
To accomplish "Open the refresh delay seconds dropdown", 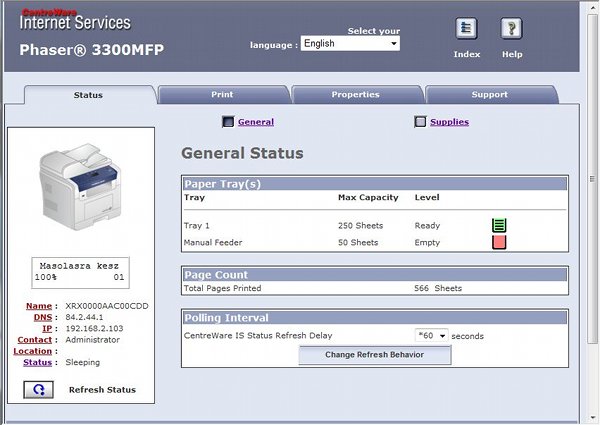I will [431, 336].
